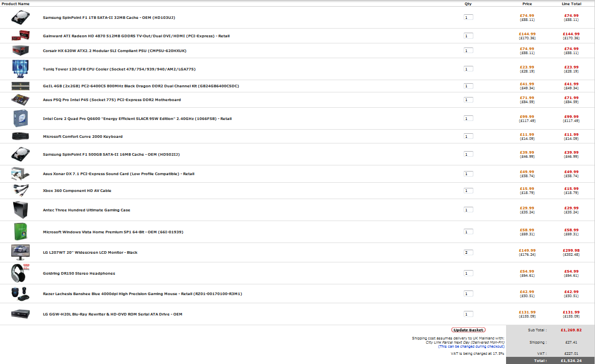This screenshot has width=595, height=364.
Task: Focus quantity field for Gainward Radeon HD 4870
Action: click(468, 36)
